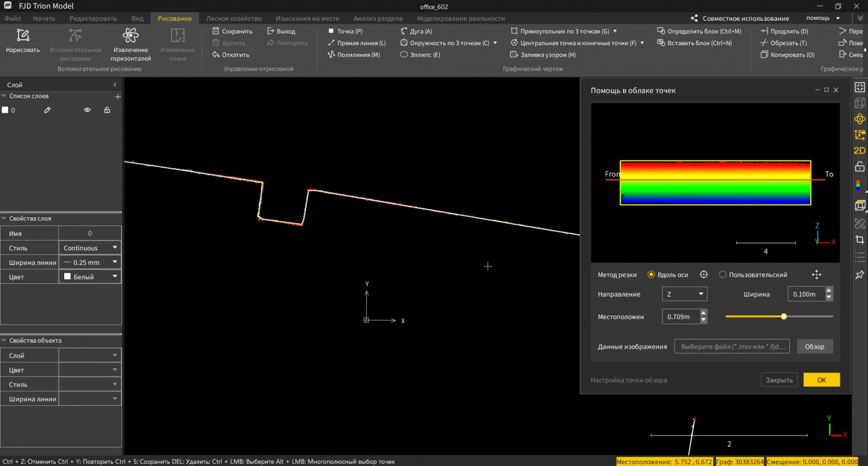Open the Файл menu

coord(13,19)
